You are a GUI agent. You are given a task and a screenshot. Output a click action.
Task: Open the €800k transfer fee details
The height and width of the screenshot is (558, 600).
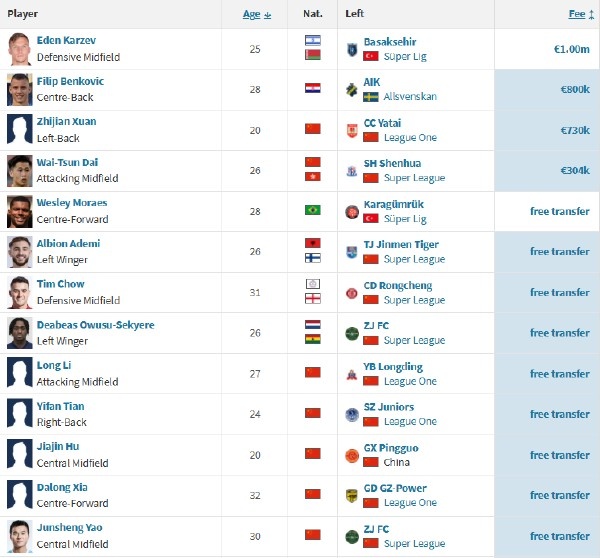click(573, 89)
